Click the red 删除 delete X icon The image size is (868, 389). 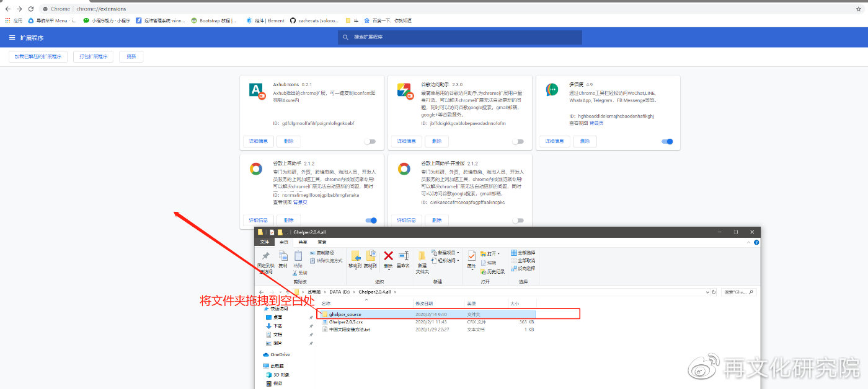tap(389, 255)
